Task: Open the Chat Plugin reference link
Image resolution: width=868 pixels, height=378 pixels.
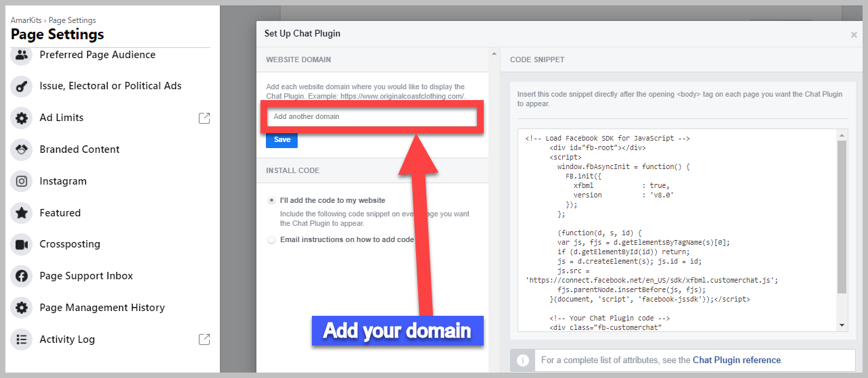Action: click(x=737, y=360)
